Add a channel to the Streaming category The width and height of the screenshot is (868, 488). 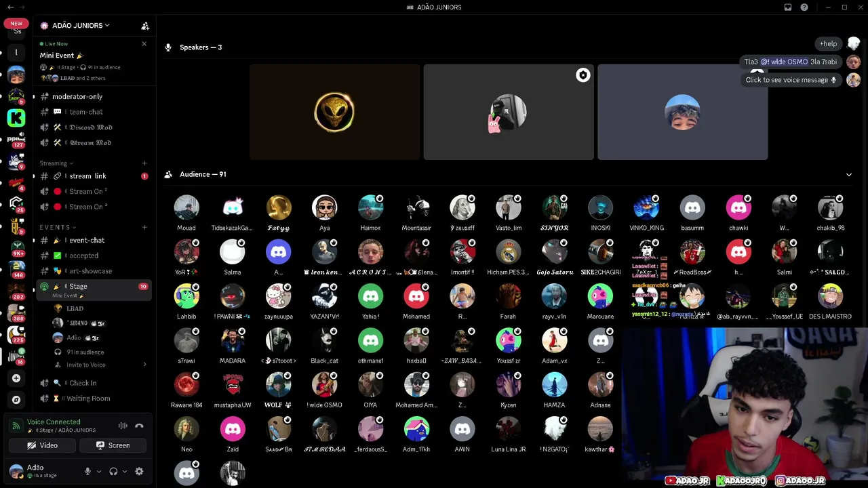click(x=144, y=163)
